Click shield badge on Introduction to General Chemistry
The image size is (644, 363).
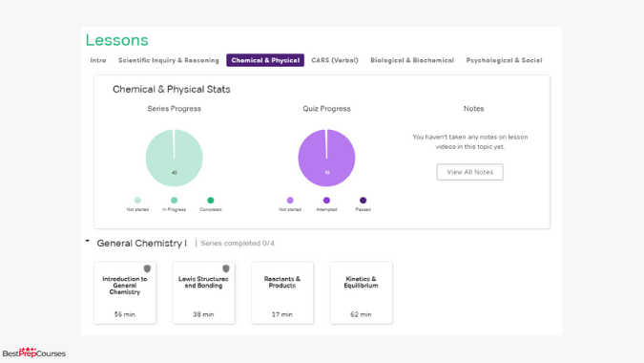147,268
